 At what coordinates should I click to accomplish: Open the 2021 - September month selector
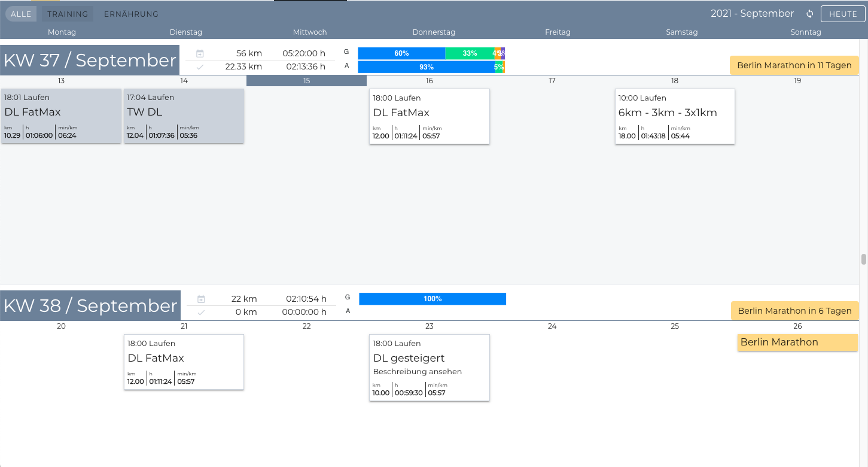[x=752, y=14]
